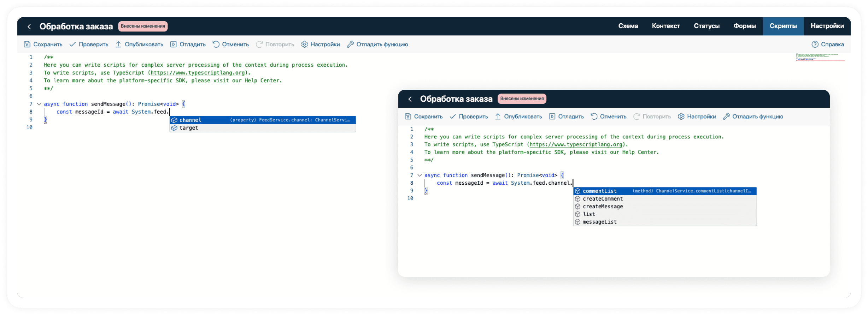Viewport: 868px width, 315px height.
Task: Click line number 10 in overlay editor
Action: tap(410, 198)
